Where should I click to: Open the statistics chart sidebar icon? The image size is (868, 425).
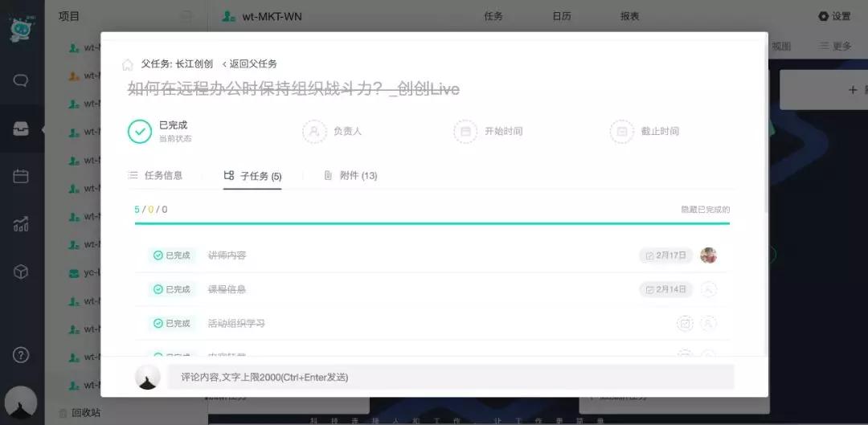pyautogui.click(x=20, y=224)
